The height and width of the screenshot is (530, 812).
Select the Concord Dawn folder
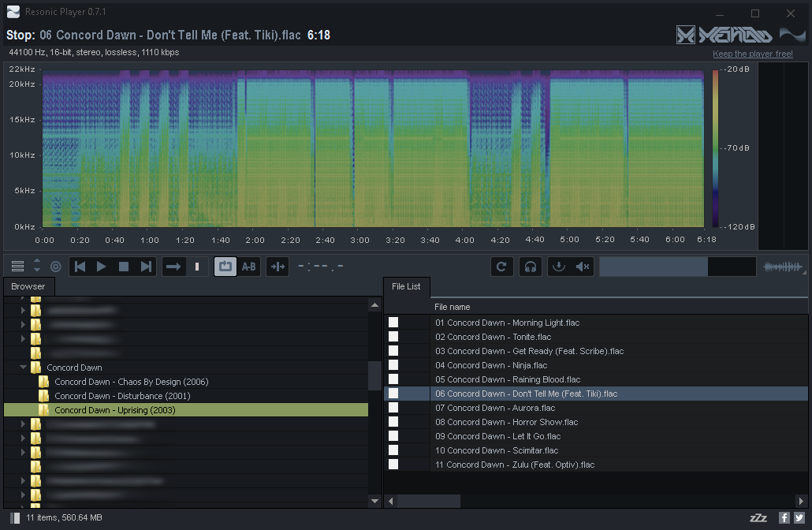pos(74,368)
